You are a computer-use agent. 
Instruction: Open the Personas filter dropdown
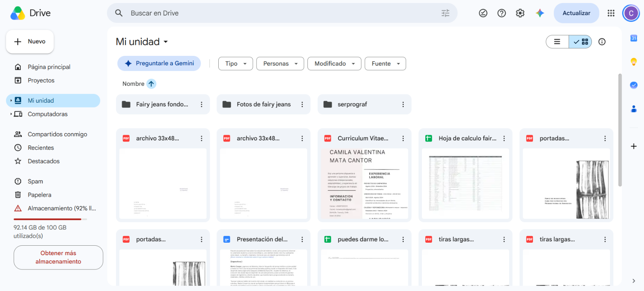pyautogui.click(x=280, y=64)
